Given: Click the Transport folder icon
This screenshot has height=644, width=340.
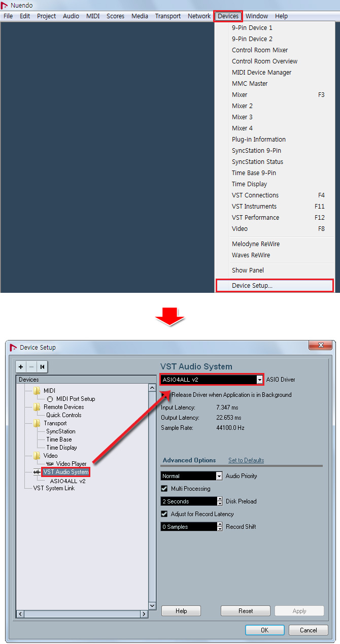Looking at the screenshot, I should [x=37, y=423].
